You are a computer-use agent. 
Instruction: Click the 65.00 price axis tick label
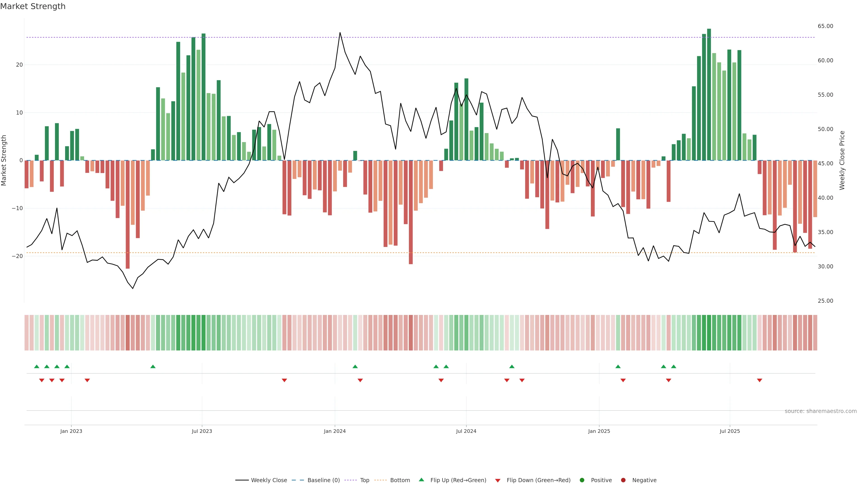pos(825,26)
